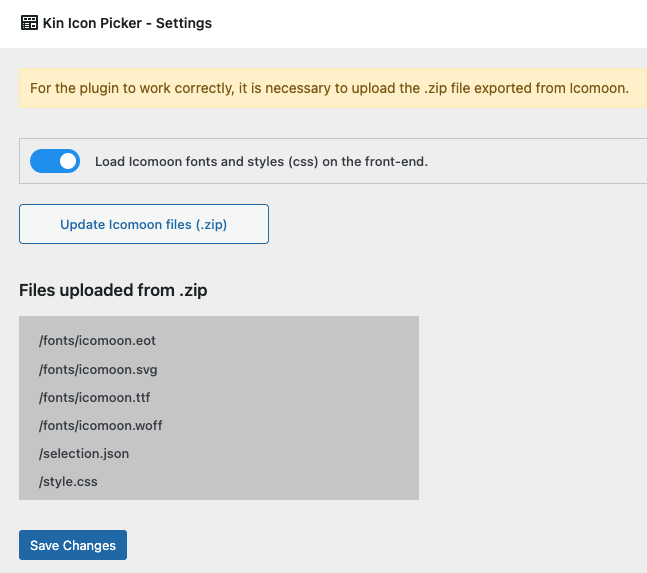Click Update Icomoon files (.zip) button
The image size is (647, 573).
pyautogui.click(x=144, y=224)
